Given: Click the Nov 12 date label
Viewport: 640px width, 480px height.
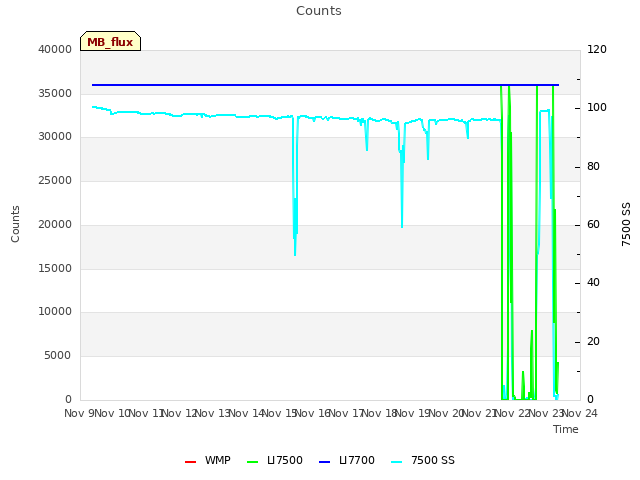Looking at the screenshot, I should coord(180,413).
